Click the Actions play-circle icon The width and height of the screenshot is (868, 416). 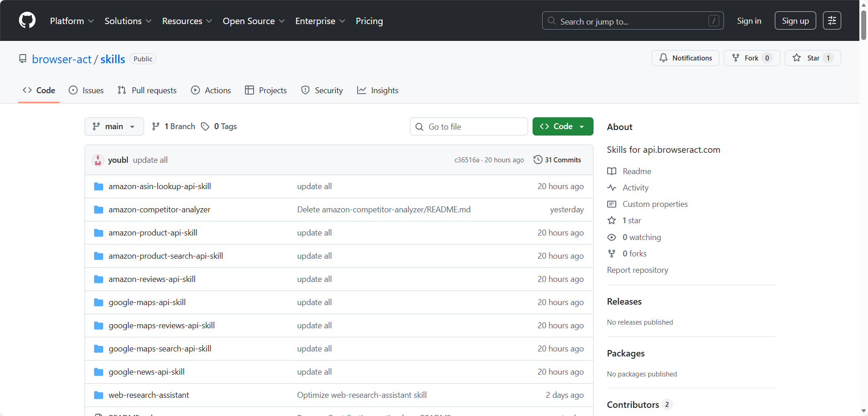pyautogui.click(x=196, y=90)
